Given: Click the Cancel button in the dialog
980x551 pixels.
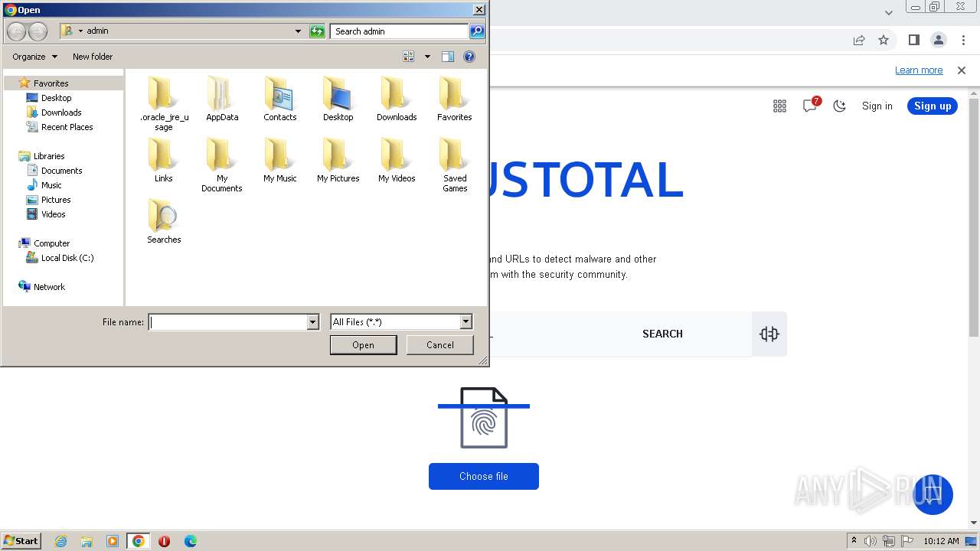Looking at the screenshot, I should pos(440,345).
